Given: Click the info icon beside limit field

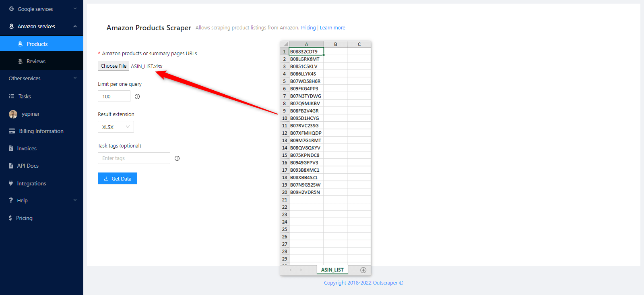Looking at the screenshot, I should 137,96.
